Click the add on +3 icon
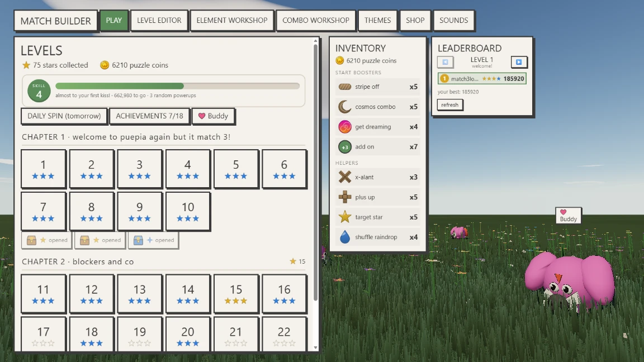This screenshot has height=362, width=644. pos(344,147)
